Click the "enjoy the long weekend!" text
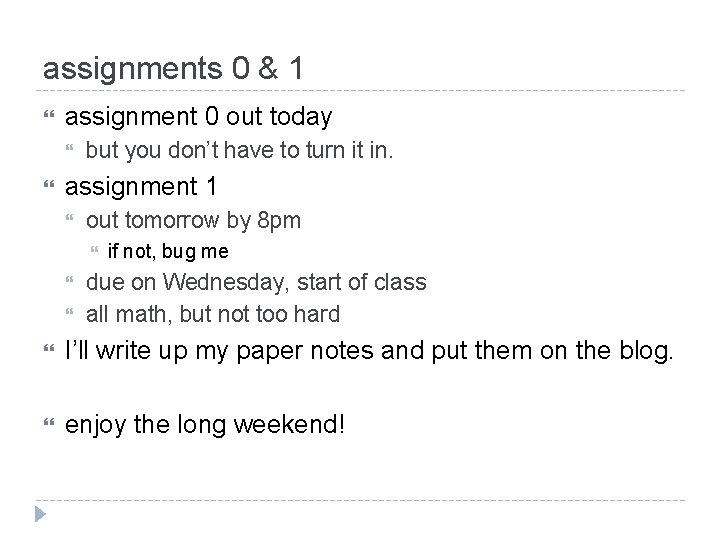Viewport: 720px width, 540px height. (x=204, y=425)
